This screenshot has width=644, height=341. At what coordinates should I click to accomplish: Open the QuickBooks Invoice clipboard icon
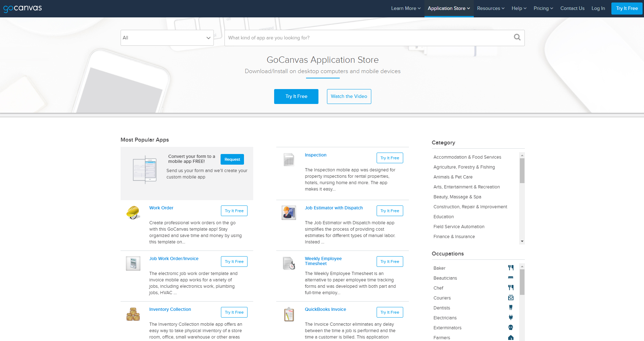[289, 314]
